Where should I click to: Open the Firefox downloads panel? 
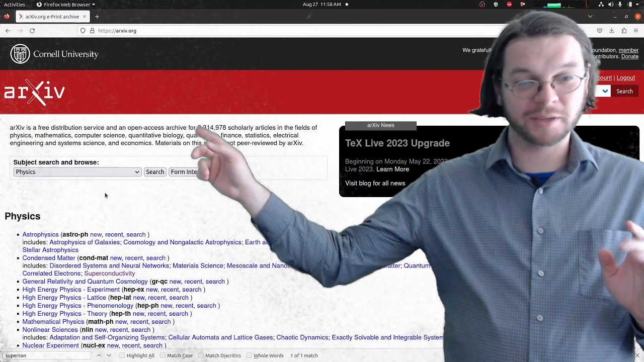click(x=612, y=31)
